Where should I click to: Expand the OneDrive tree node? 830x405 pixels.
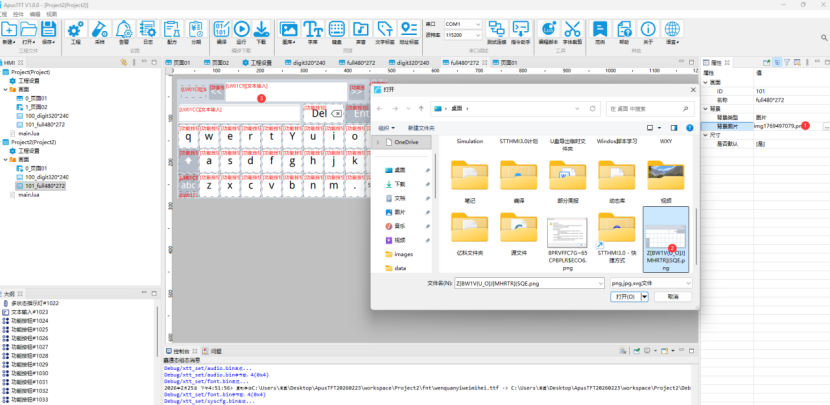point(377,143)
